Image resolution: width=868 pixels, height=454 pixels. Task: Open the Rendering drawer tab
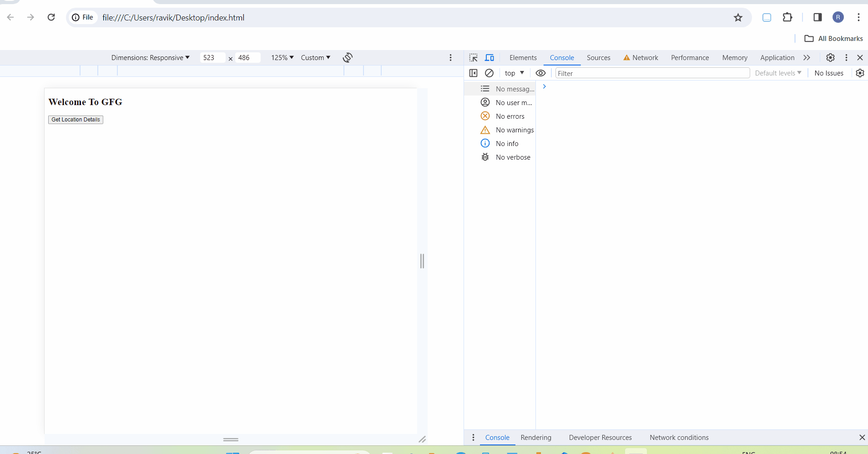pyautogui.click(x=536, y=438)
